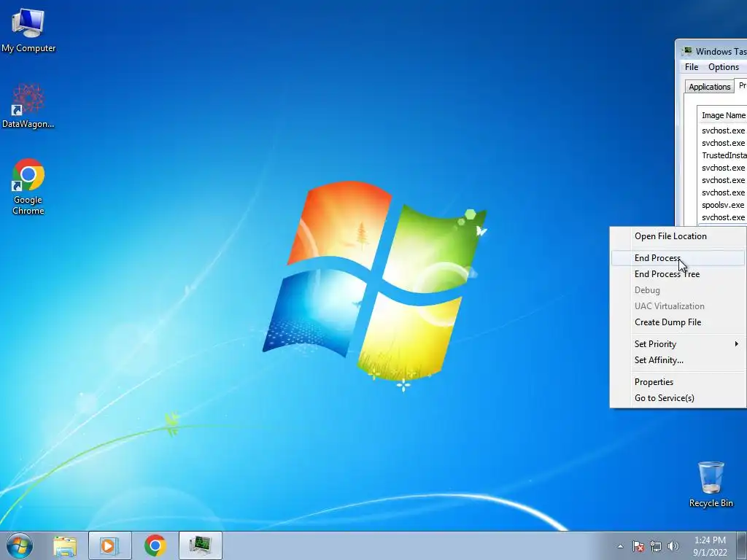Choose Set Affinity in context menu
Viewport: 747px width, 560px height.
[678, 360]
